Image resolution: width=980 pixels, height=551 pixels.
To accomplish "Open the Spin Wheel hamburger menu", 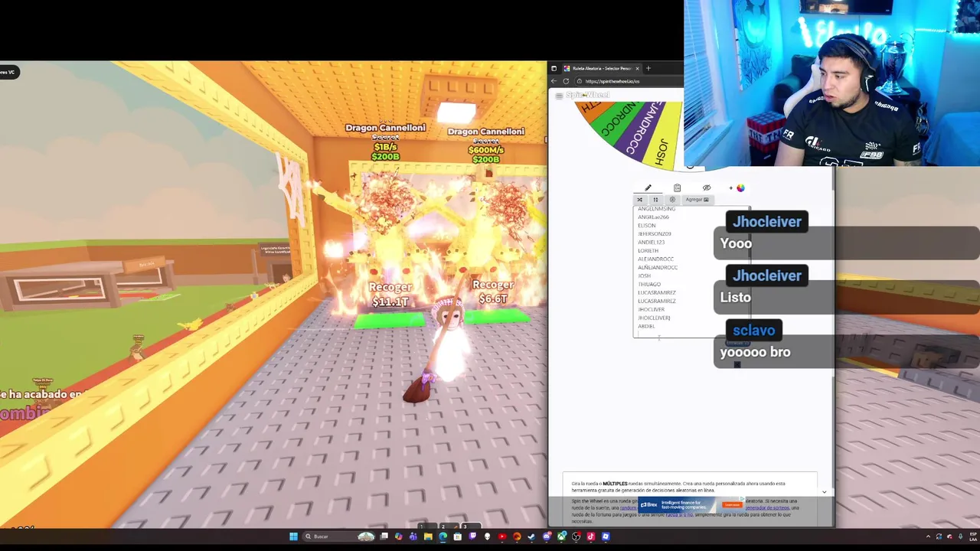I will [559, 96].
